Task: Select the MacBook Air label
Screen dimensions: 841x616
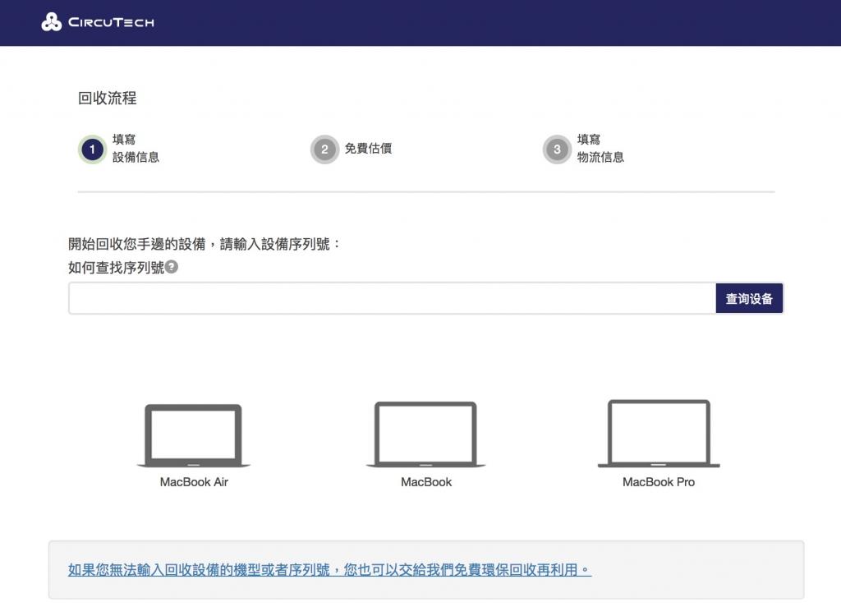Action: [x=194, y=482]
